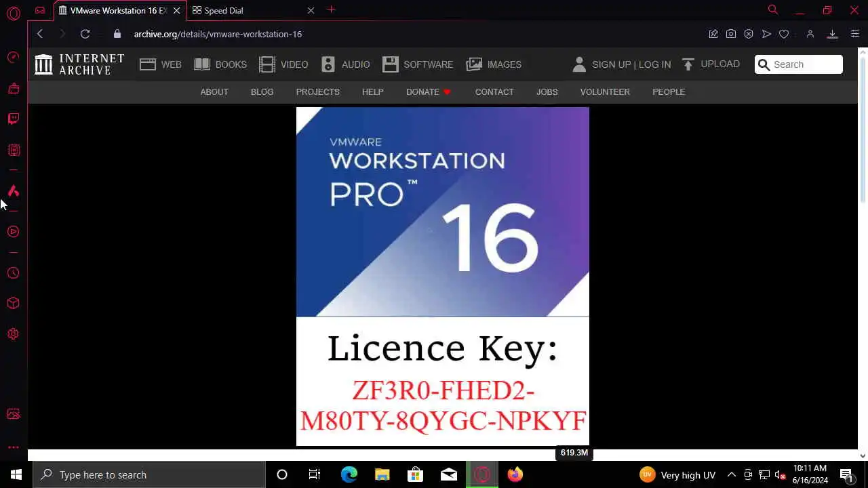Screen dimensions: 868x488
Task: Open HELP link in nav bar
Action: 372,91
